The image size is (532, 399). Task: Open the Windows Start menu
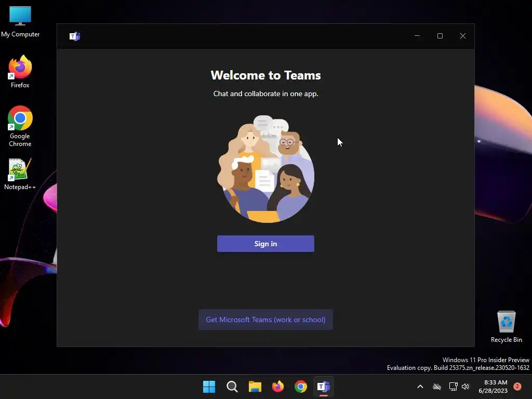[x=209, y=387]
